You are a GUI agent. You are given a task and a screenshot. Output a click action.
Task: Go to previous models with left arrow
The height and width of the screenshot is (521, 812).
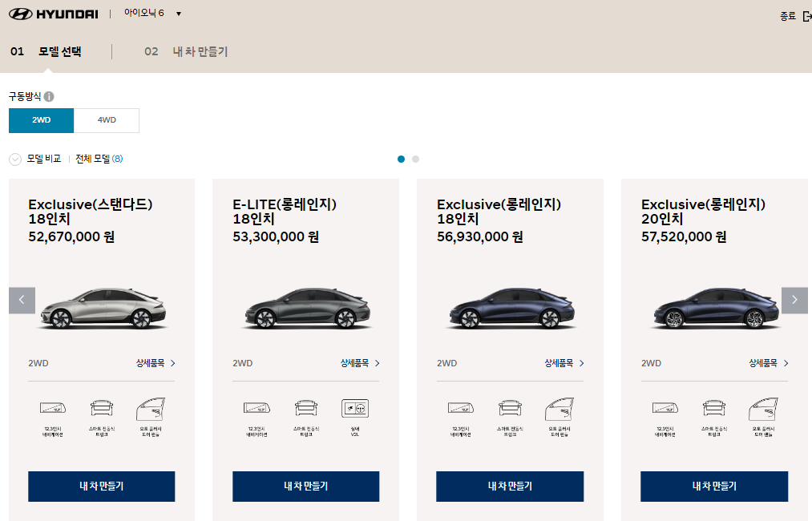[22, 300]
